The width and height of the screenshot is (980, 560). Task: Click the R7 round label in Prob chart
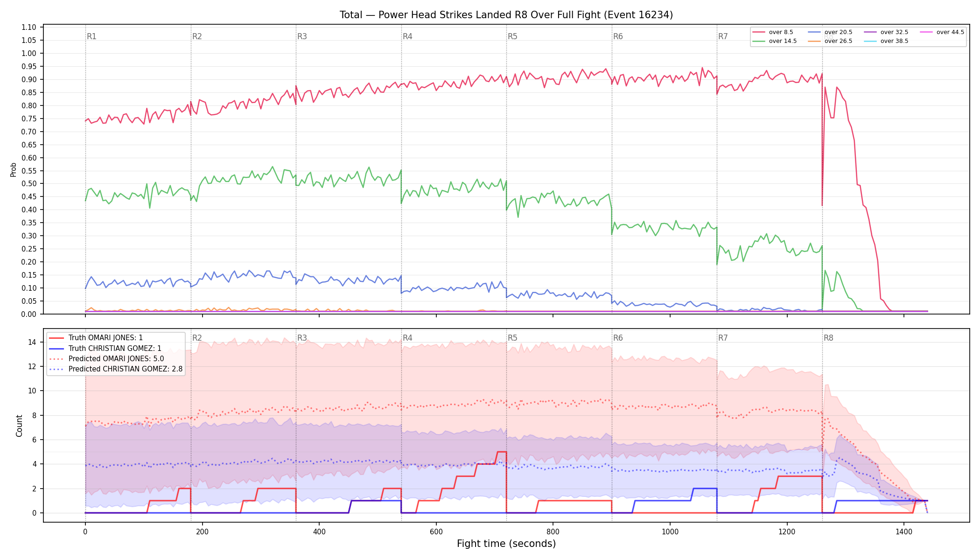pos(723,36)
